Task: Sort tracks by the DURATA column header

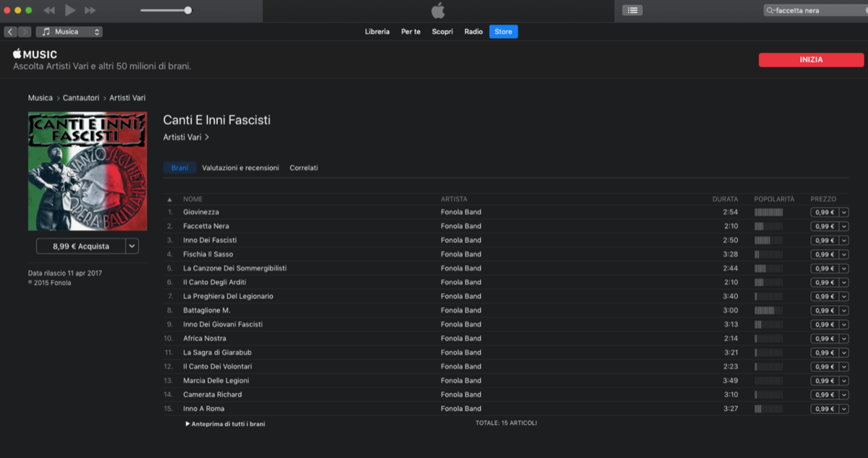Action: [x=725, y=199]
